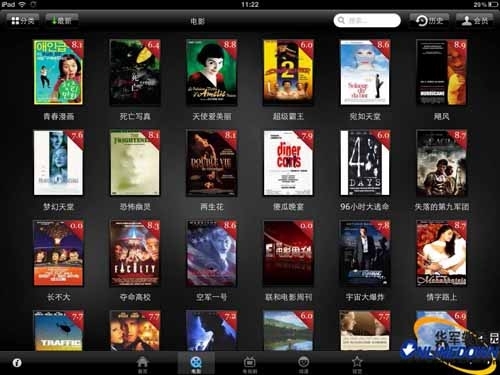500x375 pixels.
Task: Click the 8.9 rating ribbon on 飓风
Action: click(x=459, y=46)
